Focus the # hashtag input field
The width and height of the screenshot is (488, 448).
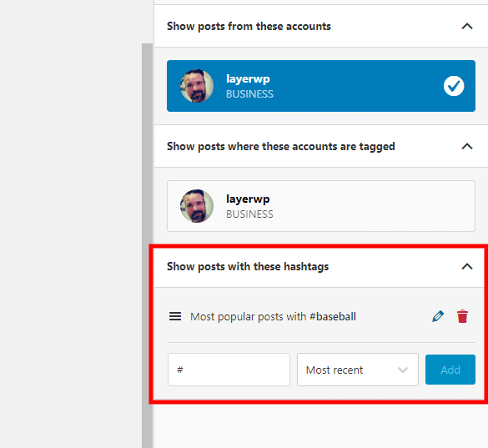point(229,370)
